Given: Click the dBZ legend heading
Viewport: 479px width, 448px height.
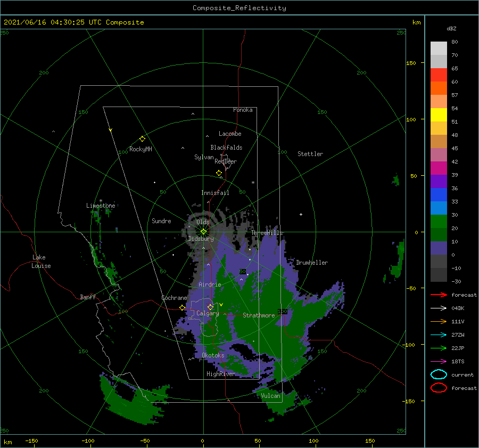Looking at the screenshot, I should (x=451, y=29).
